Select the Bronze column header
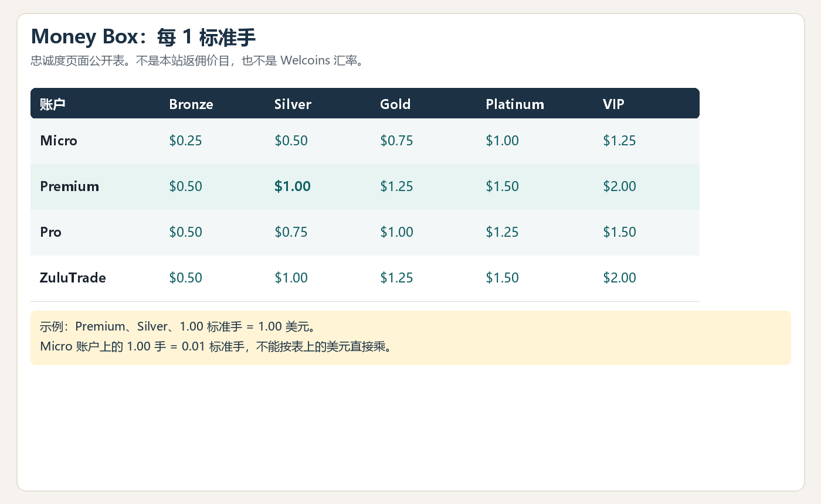 point(191,104)
